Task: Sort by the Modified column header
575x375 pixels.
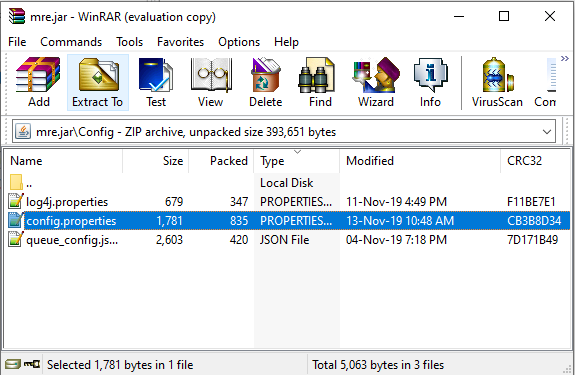Action: pos(420,161)
